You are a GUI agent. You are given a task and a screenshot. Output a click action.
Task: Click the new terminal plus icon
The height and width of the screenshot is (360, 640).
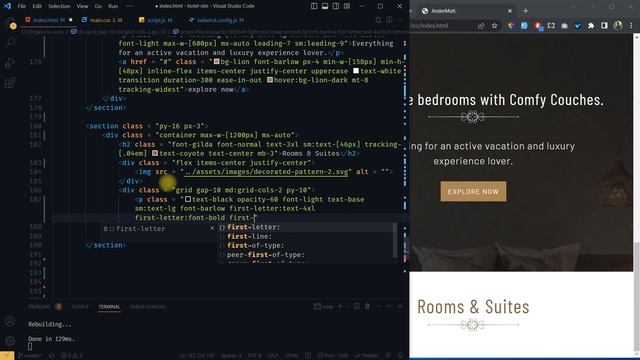pyautogui.click(x=340, y=307)
